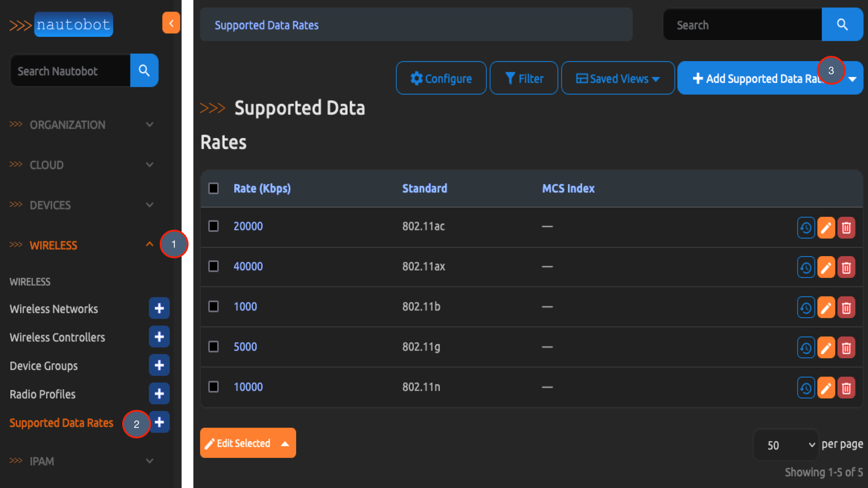Delete the 802.11b rate via trash icon
868x488 pixels.
point(846,307)
